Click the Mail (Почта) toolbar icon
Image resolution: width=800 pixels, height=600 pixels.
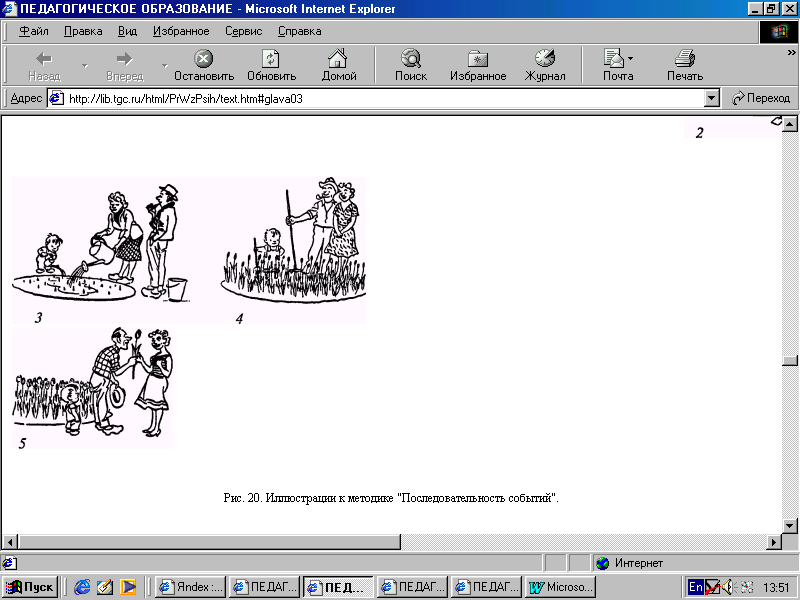pyautogui.click(x=614, y=59)
